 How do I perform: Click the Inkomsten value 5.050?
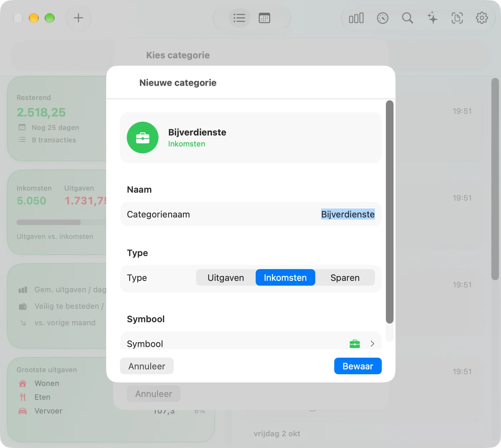click(31, 201)
